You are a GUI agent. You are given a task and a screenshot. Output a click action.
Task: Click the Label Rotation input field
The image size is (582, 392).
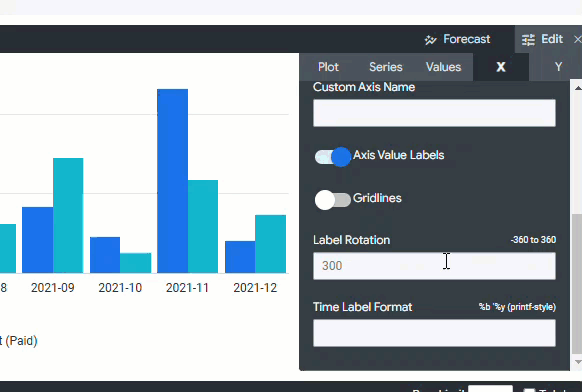pos(434,266)
